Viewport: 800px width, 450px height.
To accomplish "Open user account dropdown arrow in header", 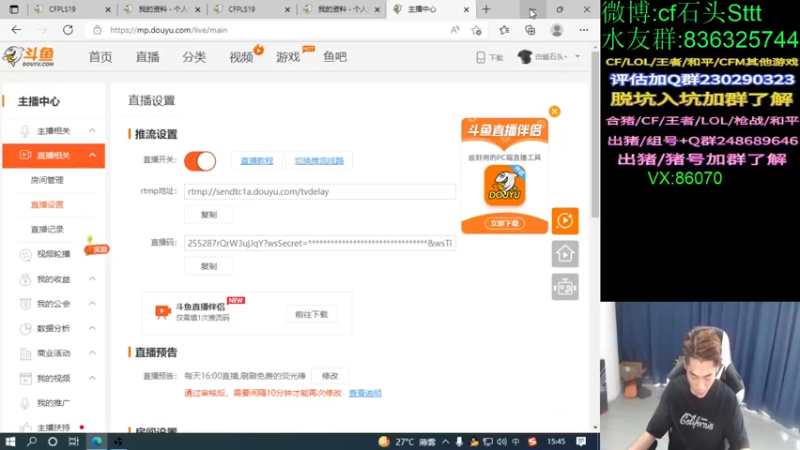I will point(578,57).
